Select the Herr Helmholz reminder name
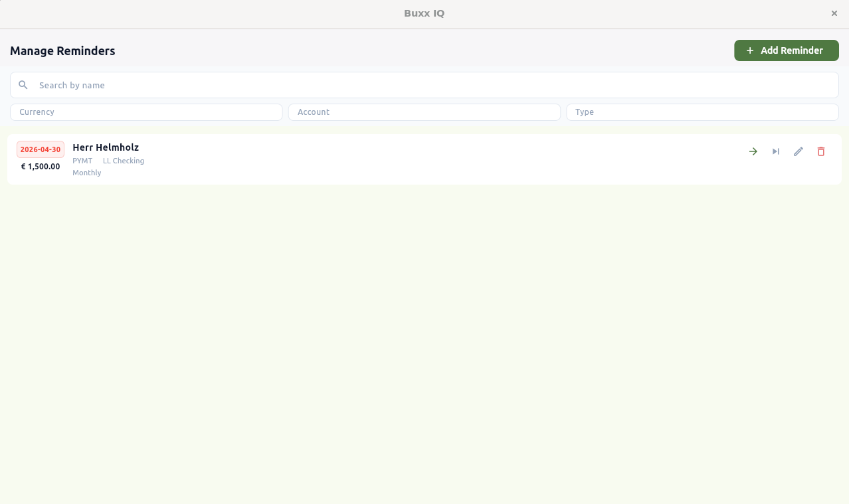This screenshot has height=504, width=849. tap(106, 147)
